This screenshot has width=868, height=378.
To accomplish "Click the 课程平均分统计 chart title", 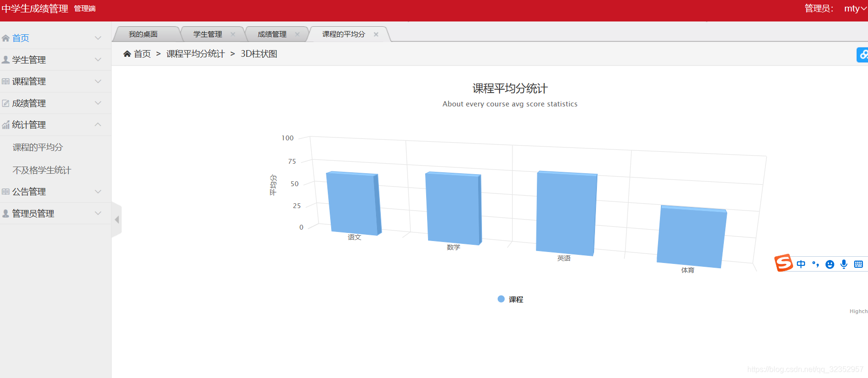I will click(x=510, y=88).
